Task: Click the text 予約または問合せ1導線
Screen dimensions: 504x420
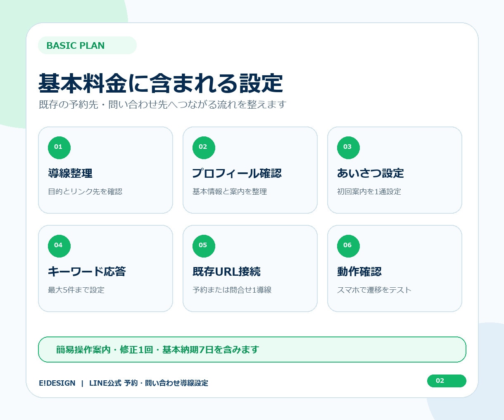Action: (x=232, y=290)
